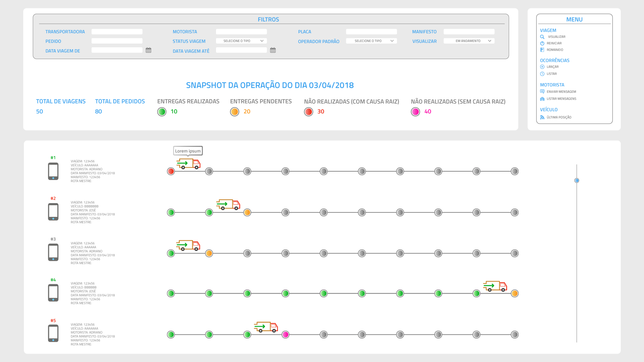644x362 pixels.
Task: Click the Romaneio document icon
Action: tap(542, 50)
